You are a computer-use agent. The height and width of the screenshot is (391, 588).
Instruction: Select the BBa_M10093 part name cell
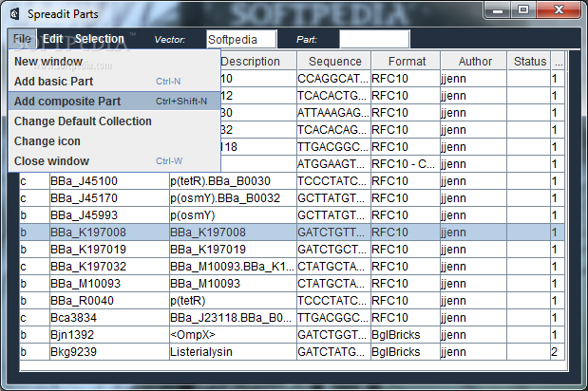pyautogui.click(x=109, y=284)
